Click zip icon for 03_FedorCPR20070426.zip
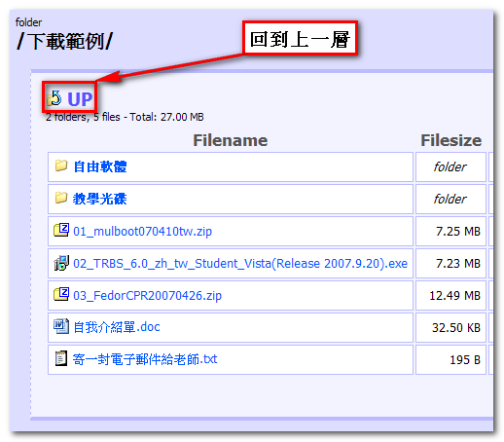 (x=61, y=294)
